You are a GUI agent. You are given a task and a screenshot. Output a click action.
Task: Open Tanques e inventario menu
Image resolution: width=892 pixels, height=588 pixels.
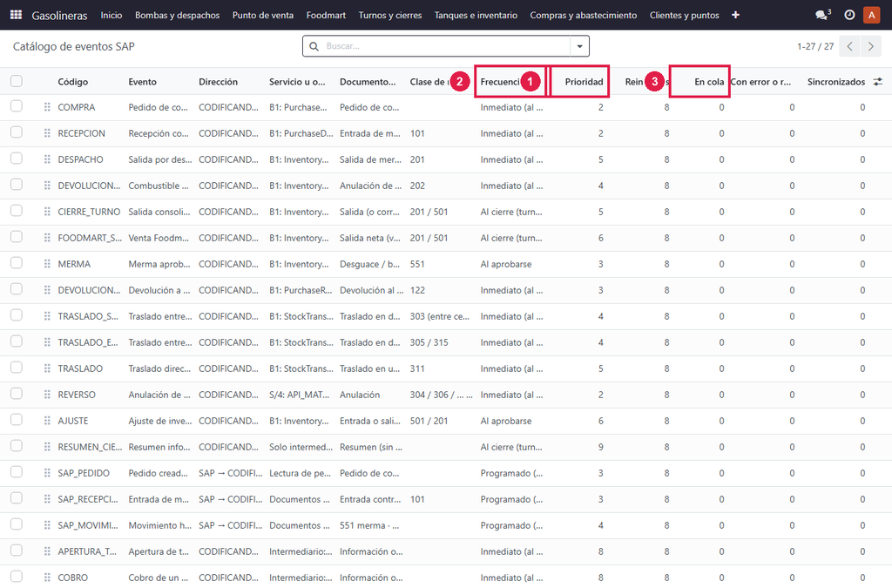[x=476, y=15]
